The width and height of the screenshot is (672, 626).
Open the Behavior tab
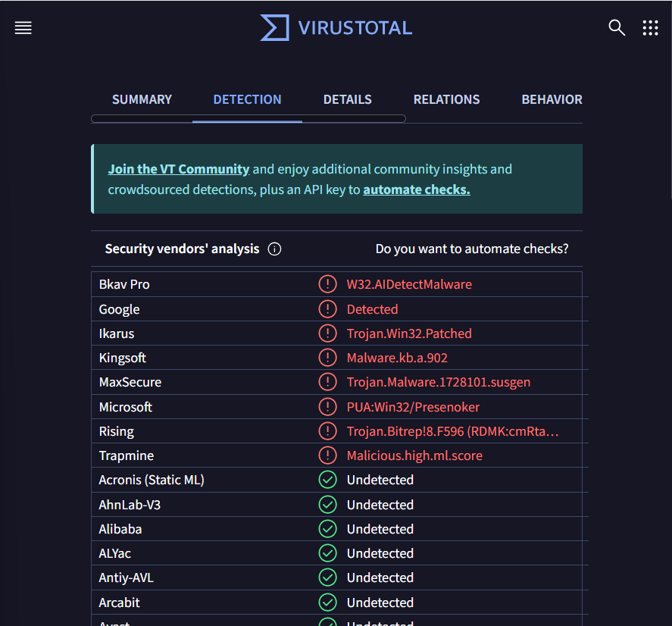[x=552, y=99]
